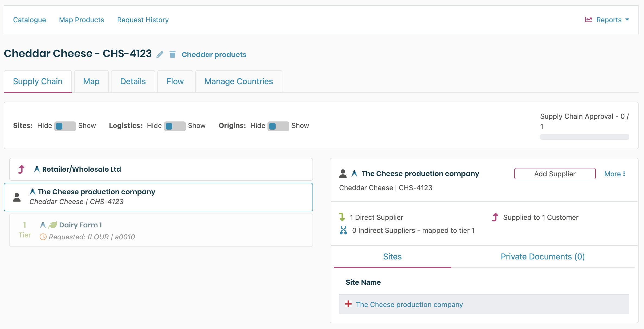Click the Add Supplier button
Screen dimensions: 644x329
click(555, 174)
